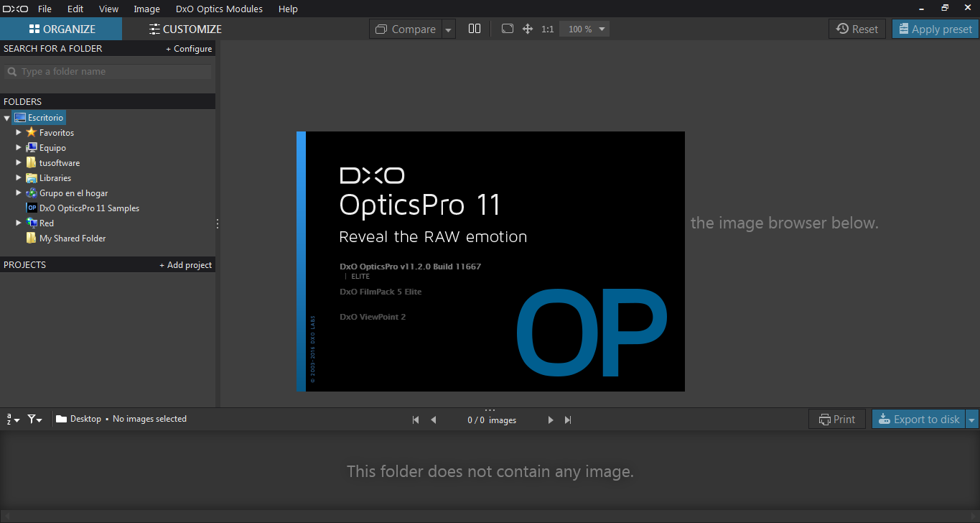Go to the first image

click(416, 420)
